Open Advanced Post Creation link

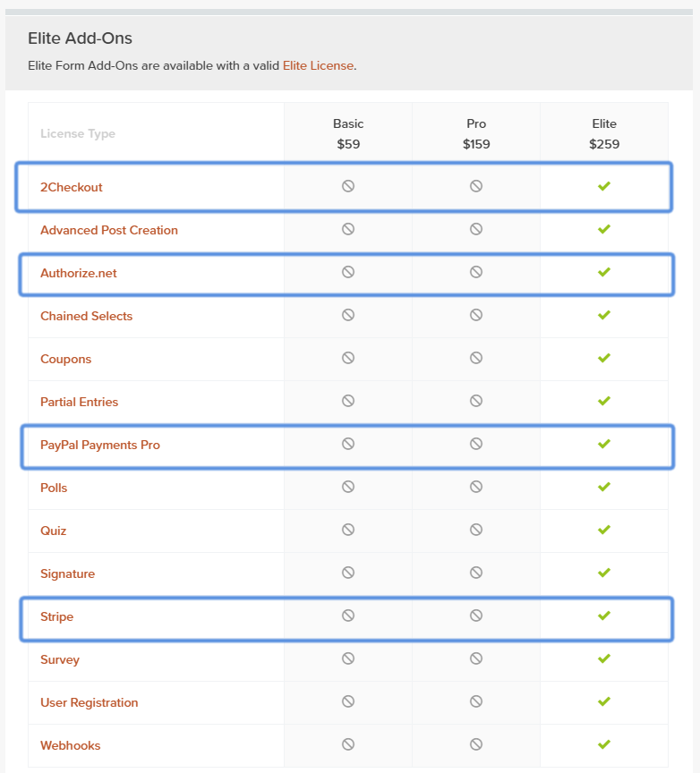pos(109,230)
